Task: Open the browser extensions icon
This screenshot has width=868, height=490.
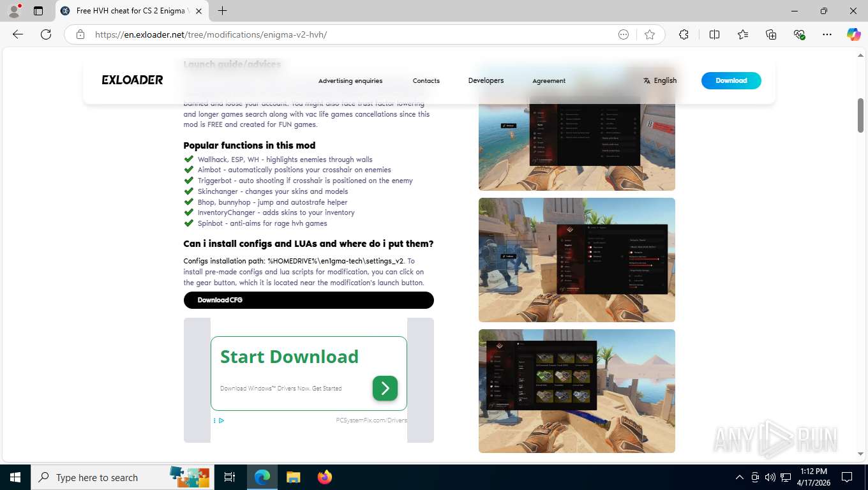Action: point(684,34)
